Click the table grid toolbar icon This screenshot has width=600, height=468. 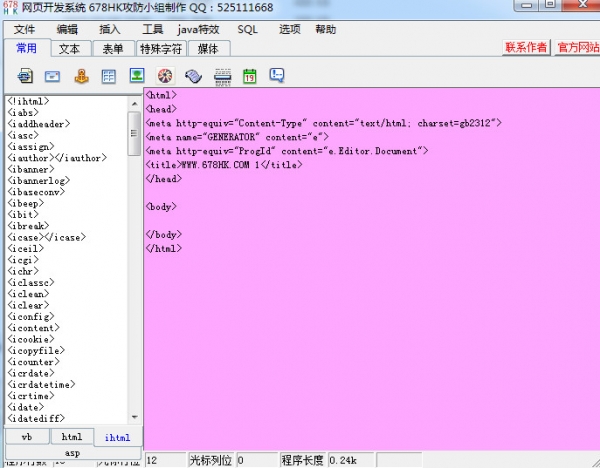(x=110, y=75)
